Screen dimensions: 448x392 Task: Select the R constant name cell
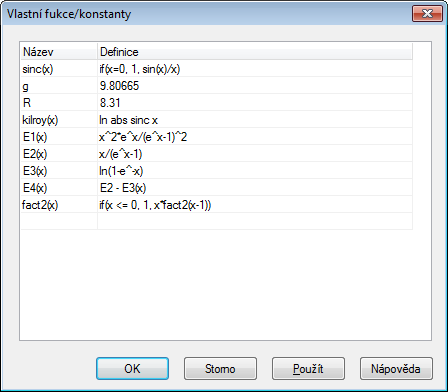click(x=59, y=103)
